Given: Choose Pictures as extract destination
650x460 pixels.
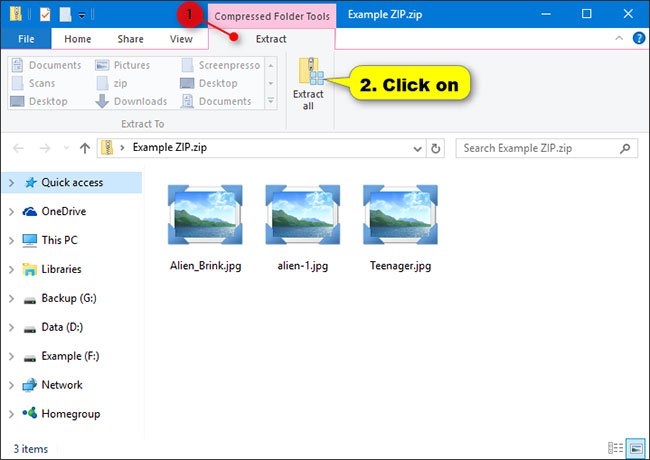Looking at the screenshot, I should [x=123, y=65].
